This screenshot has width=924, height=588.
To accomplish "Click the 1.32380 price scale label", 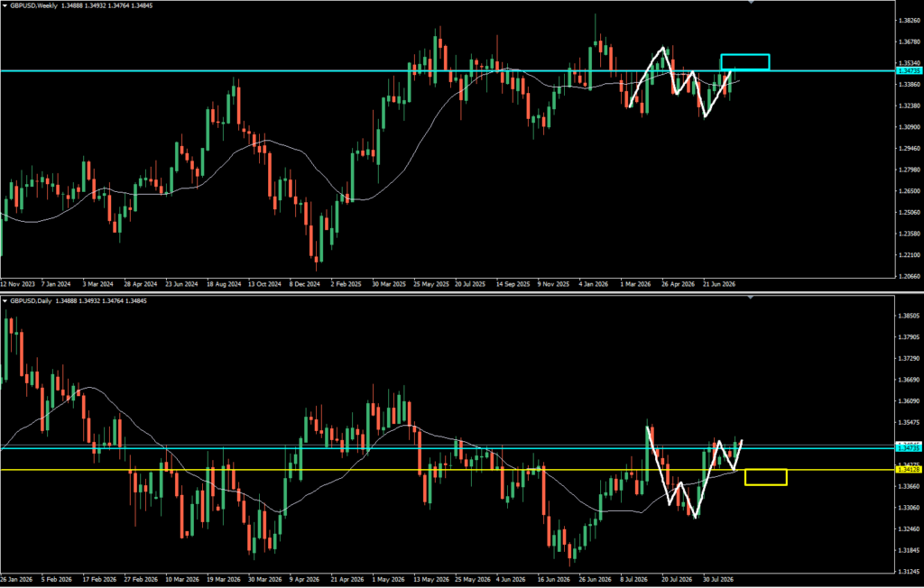I will [910, 106].
